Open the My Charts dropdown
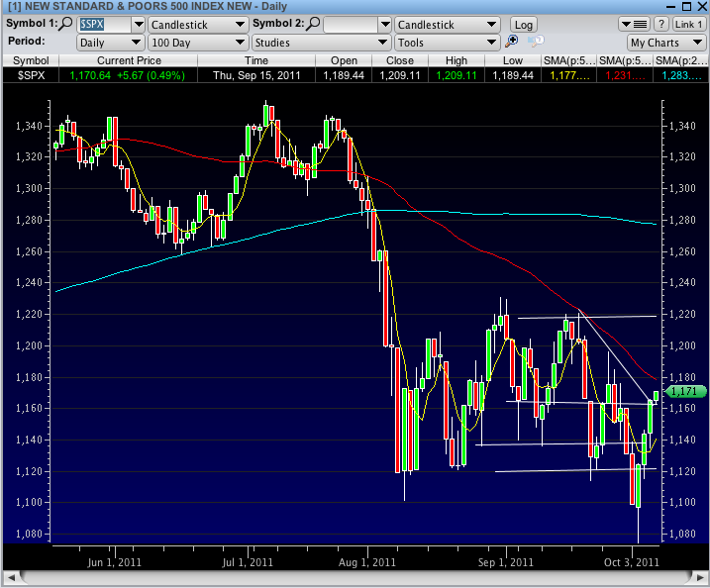 (x=666, y=43)
